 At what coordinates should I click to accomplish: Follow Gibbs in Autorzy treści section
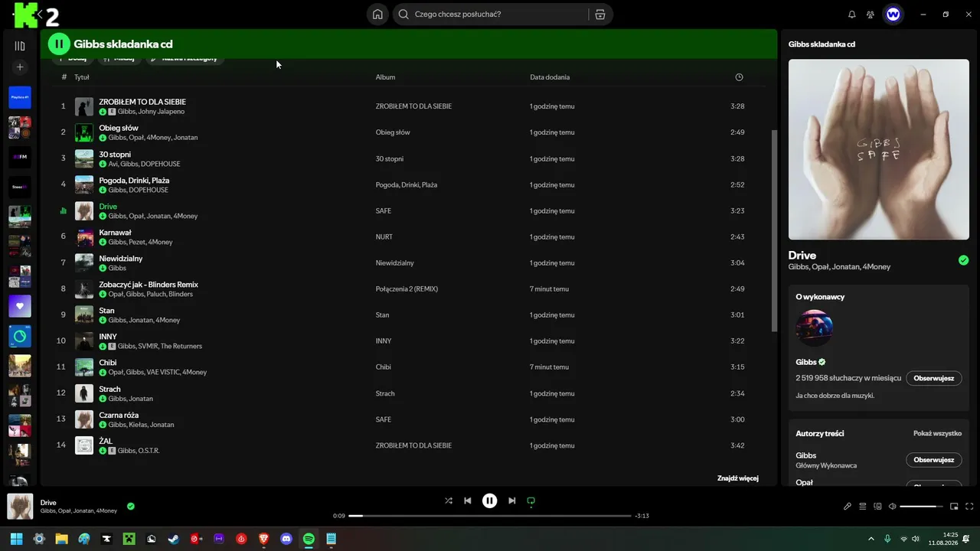[x=934, y=460]
